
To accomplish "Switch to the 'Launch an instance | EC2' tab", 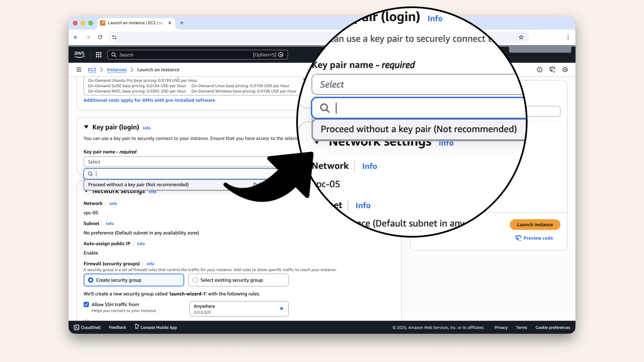I will (x=134, y=23).
